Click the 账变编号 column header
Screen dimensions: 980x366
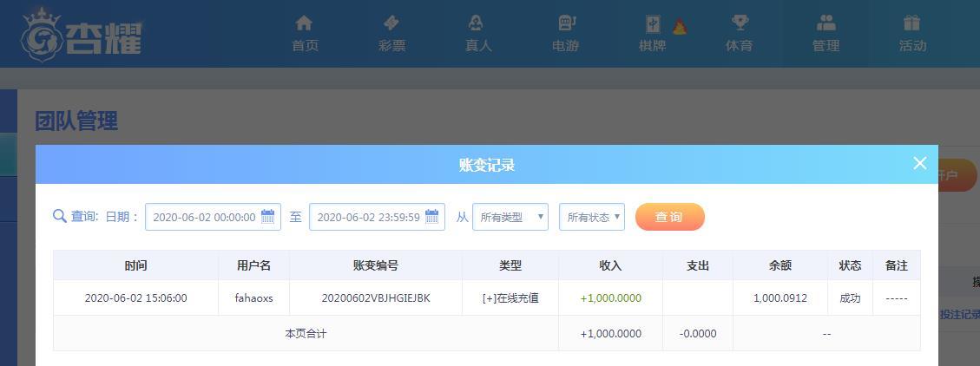click(376, 265)
